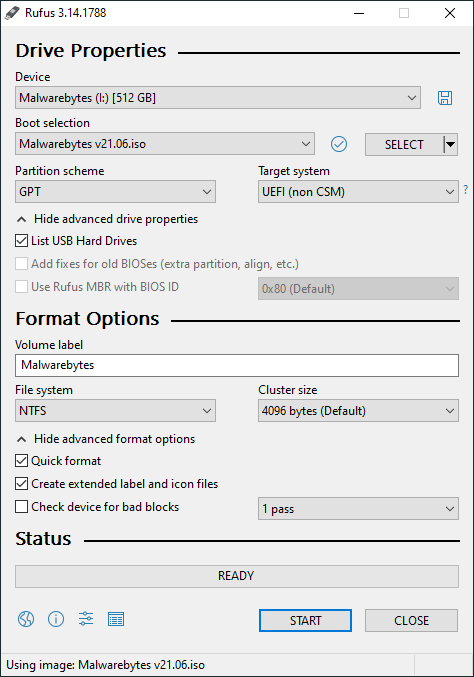Viewport: 474px width, 677px height.
Task: Click the target system help question mark
Action: (x=465, y=190)
